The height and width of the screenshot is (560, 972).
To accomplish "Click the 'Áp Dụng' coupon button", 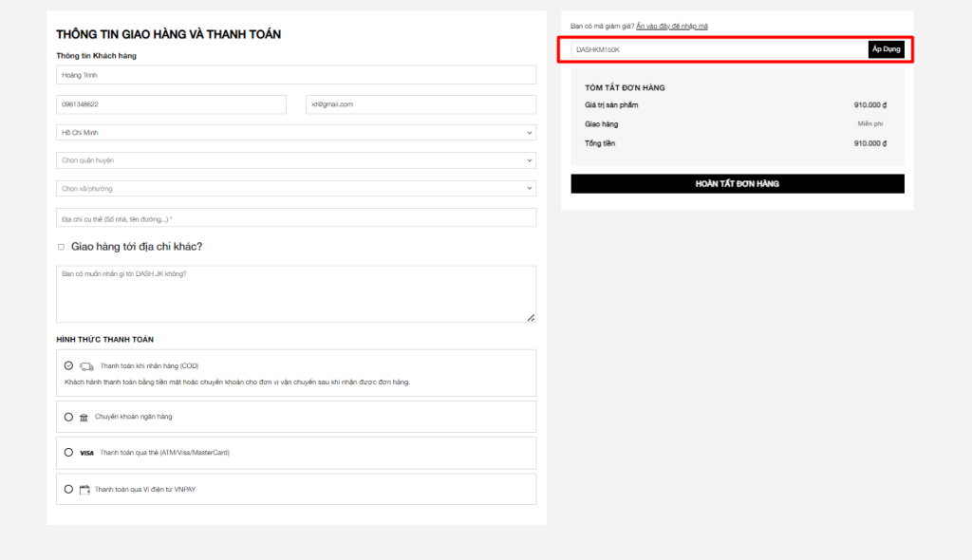I will [x=886, y=49].
